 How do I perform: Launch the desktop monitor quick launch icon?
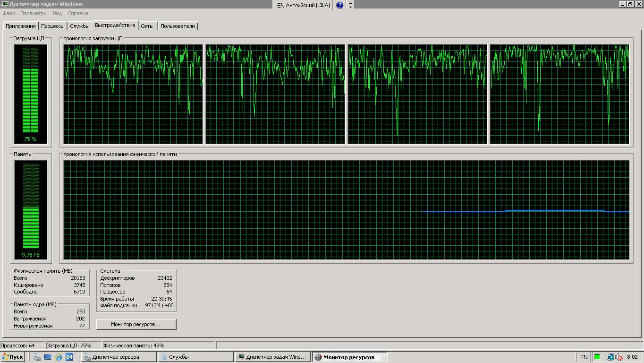[x=48, y=357]
